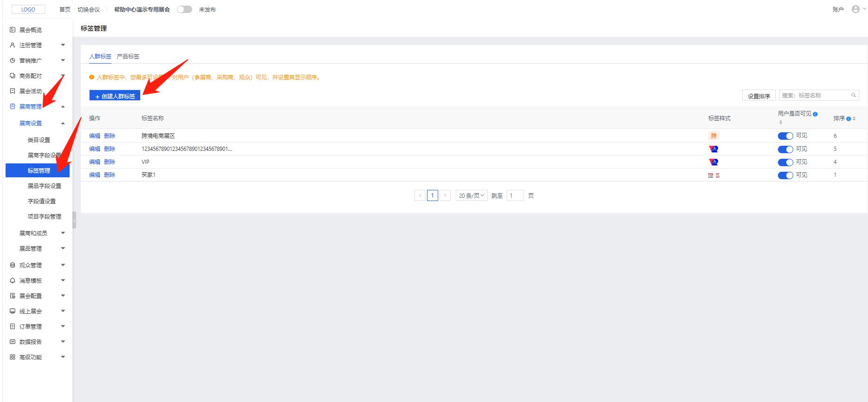The image size is (868, 402).
Task: Click the 高级功能 grid icon
Action: pyautogui.click(x=13, y=357)
